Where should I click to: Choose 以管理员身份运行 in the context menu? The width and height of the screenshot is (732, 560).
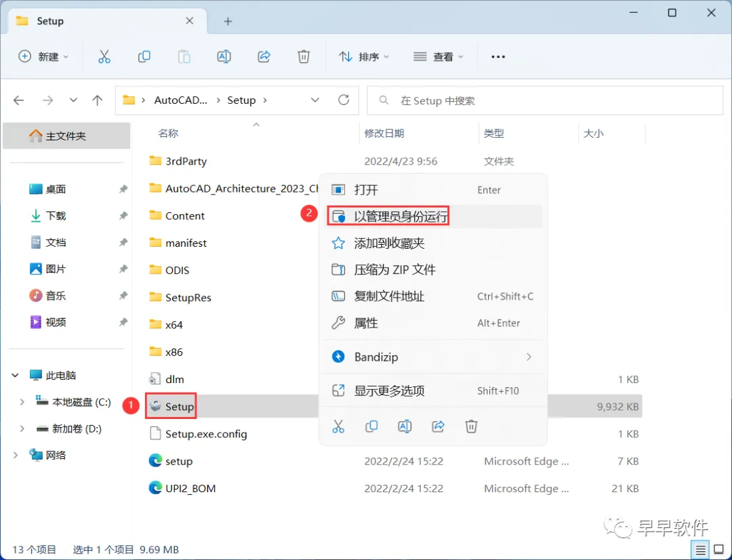[x=432, y=216]
